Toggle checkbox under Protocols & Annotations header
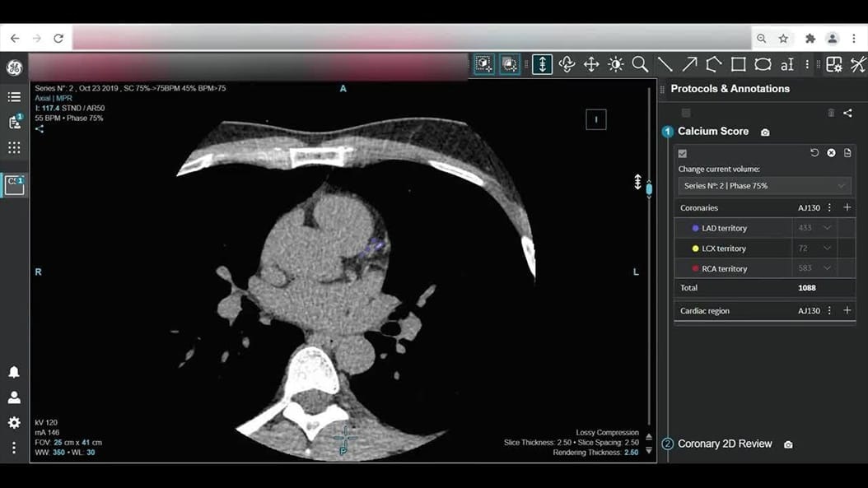The width and height of the screenshot is (868, 488). (686, 113)
